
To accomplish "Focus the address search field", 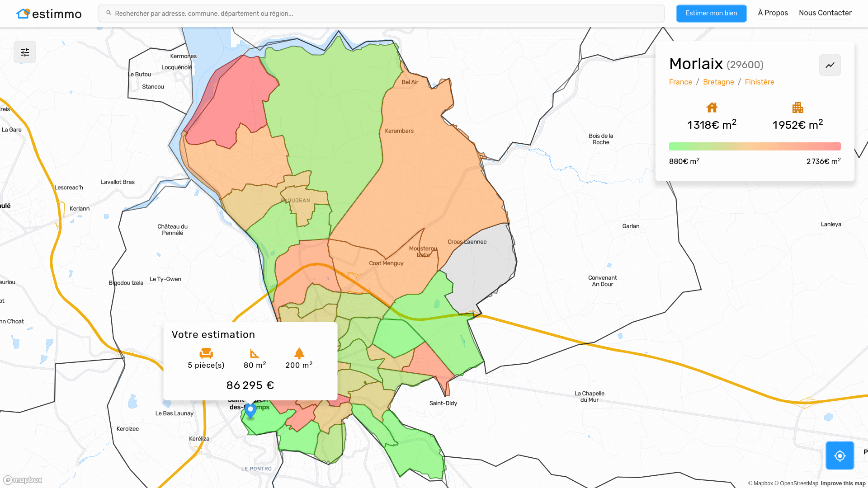I will (381, 14).
